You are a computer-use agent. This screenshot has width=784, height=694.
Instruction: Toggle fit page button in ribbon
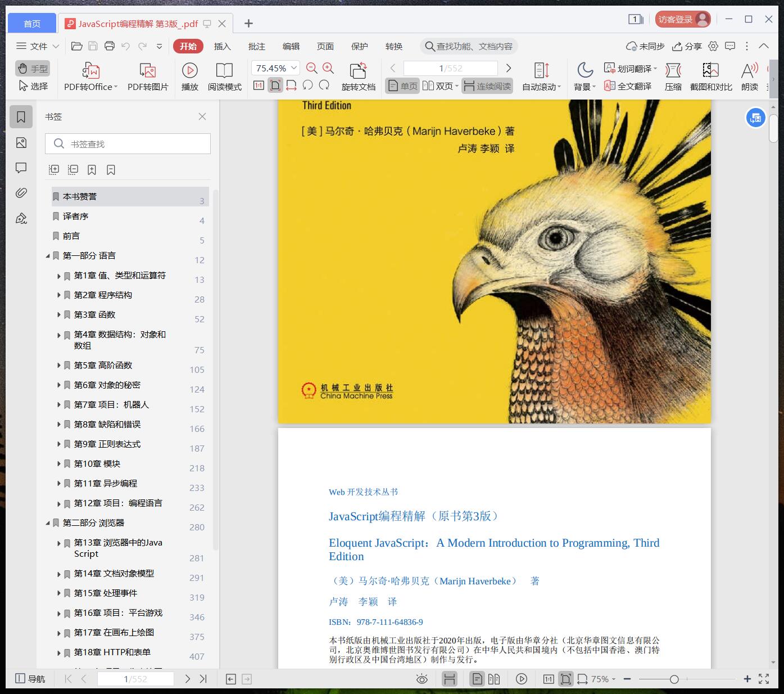275,85
